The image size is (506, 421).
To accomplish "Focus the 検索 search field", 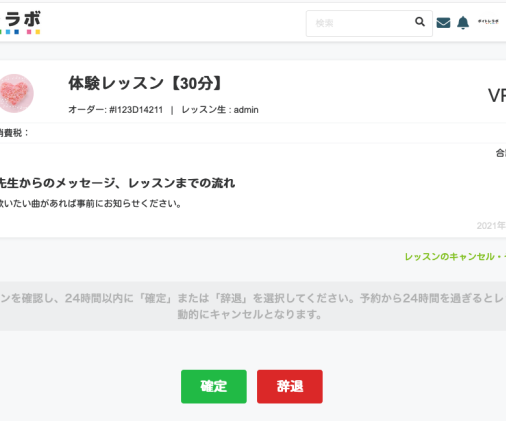I will click(x=369, y=23).
